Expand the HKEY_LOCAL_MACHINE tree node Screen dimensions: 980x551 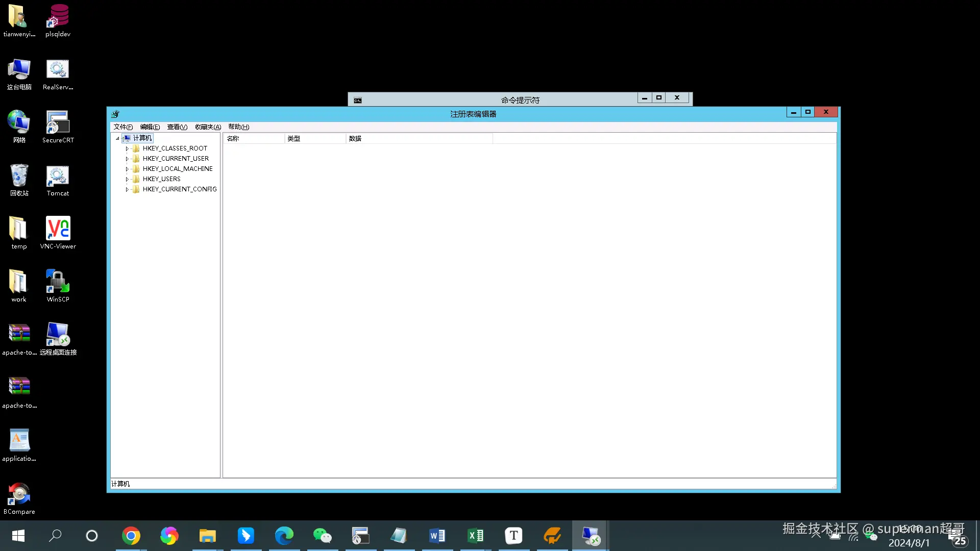point(127,169)
